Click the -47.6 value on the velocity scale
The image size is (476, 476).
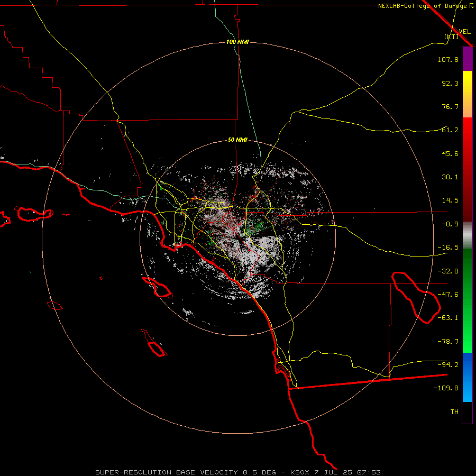click(x=448, y=295)
